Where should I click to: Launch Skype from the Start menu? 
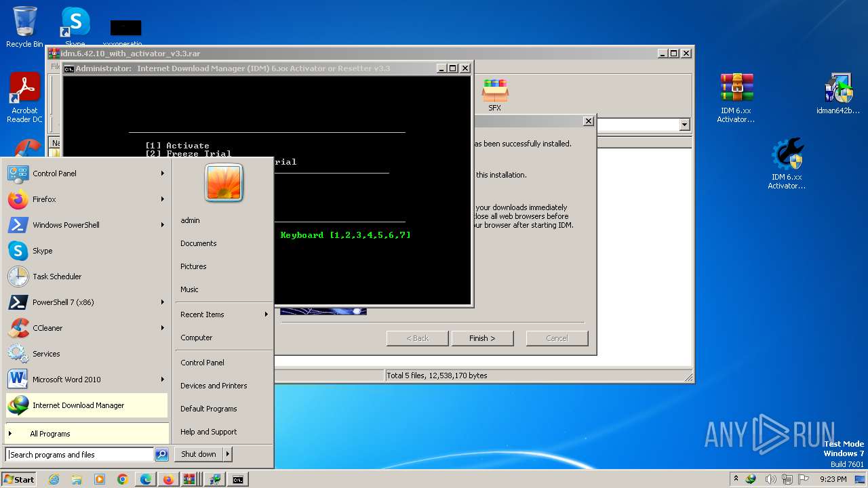coord(86,251)
